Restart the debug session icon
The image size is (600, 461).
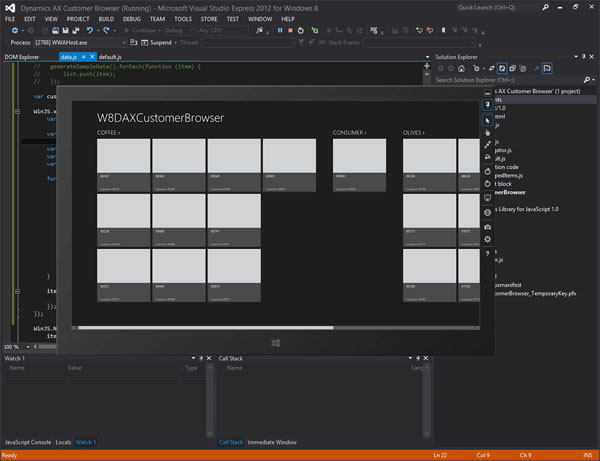coord(301,30)
